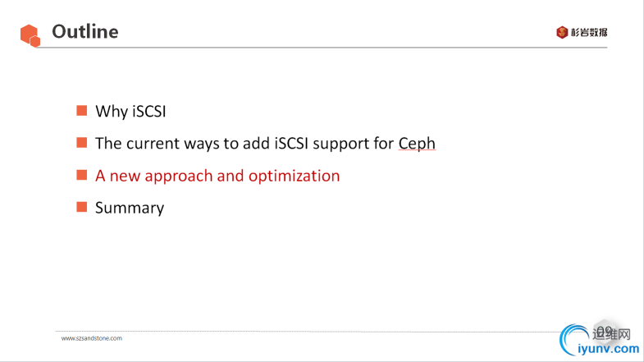644x362 pixels.
Task: Click the orange hexagon logo beside Outline
Action: point(30,35)
